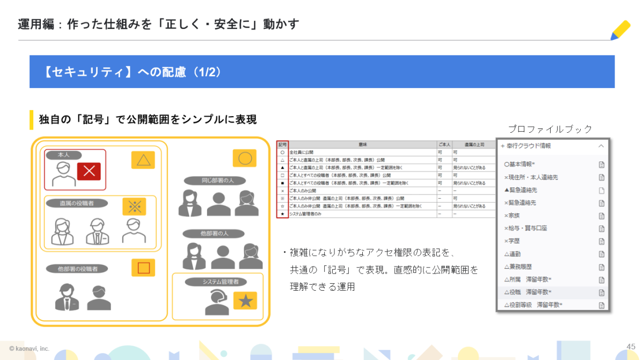
Task: Click the star icon next to システム管理者
Action: (245, 301)
